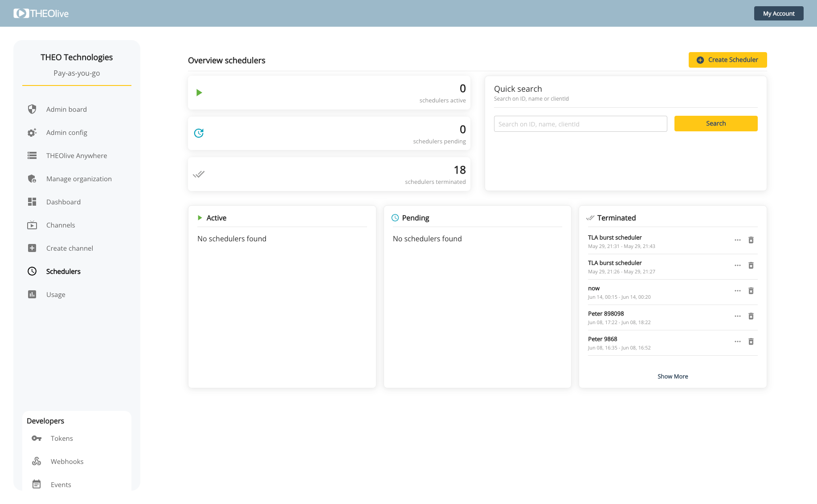Viewport: 817px width, 504px height.
Task: Select the Webhooks icon
Action: (37, 461)
